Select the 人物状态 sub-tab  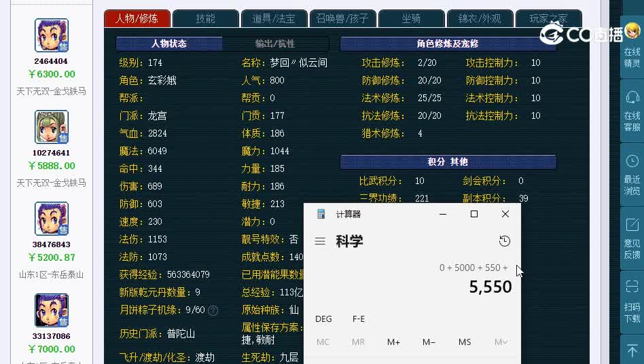click(x=169, y=43)
